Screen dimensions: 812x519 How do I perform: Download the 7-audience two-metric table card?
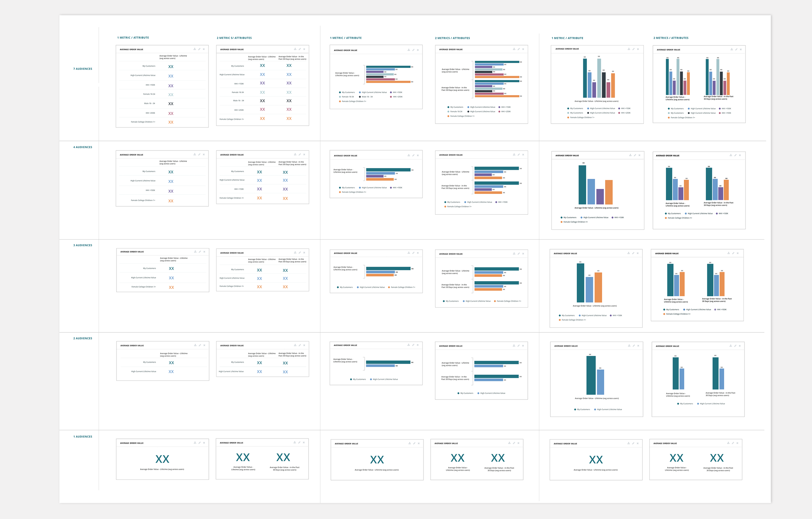295,49
